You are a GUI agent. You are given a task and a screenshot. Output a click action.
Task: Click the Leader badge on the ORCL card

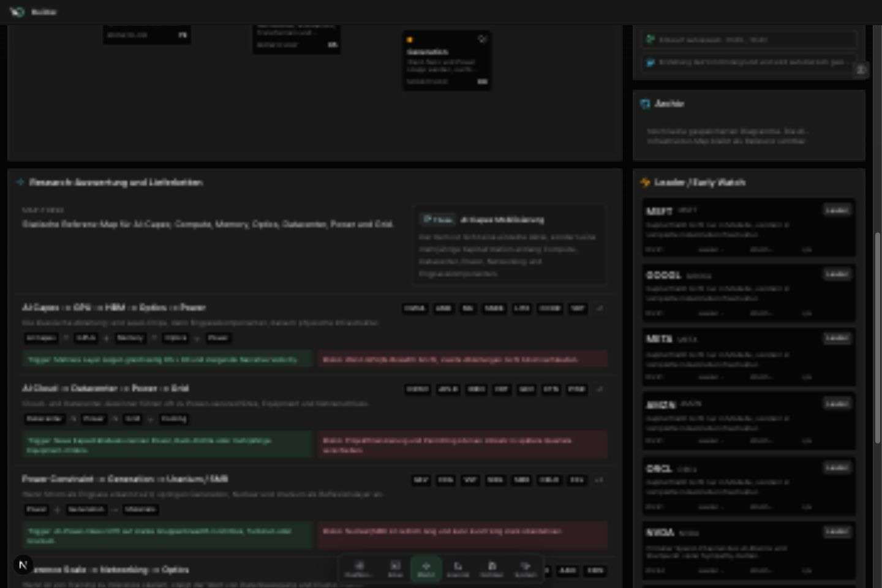tap(837, 467)
